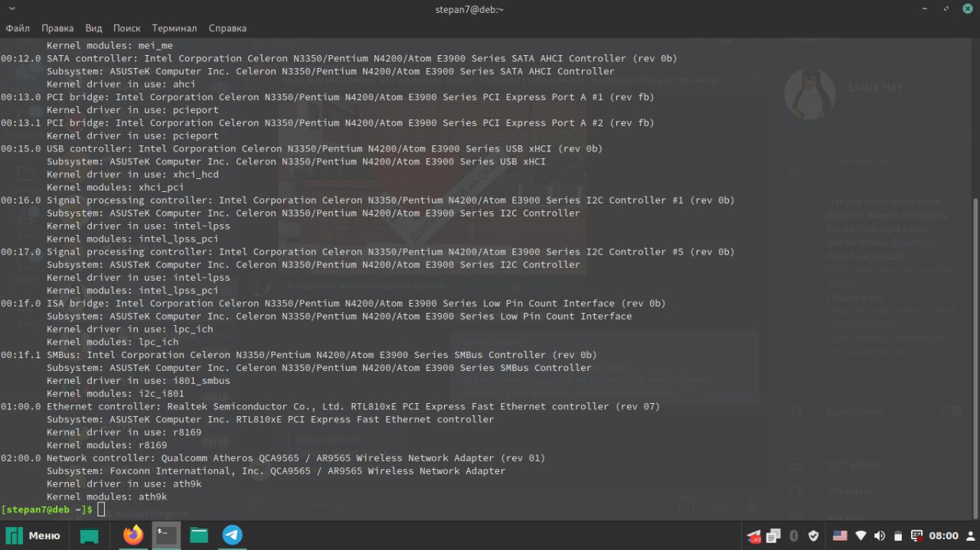Click the line 'Kernel modules: mei_me'
This screenshot has height=550, width=980.
point(109,45)
